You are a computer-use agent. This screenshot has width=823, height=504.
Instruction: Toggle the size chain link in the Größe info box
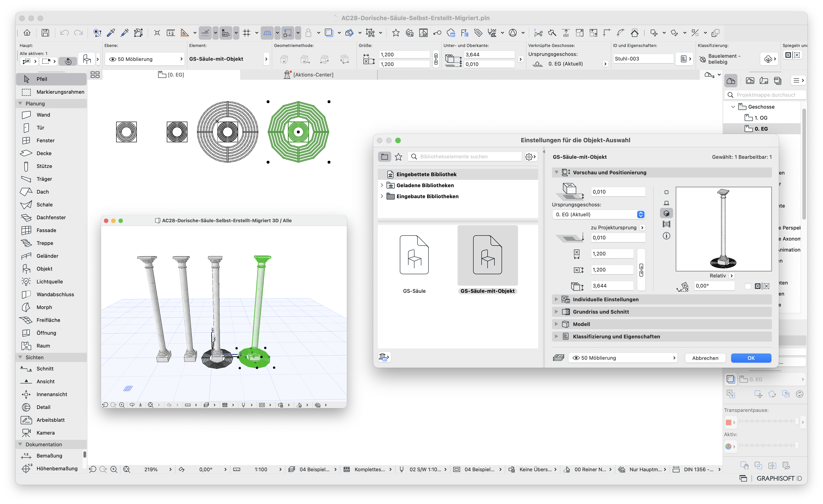point(436,59)
